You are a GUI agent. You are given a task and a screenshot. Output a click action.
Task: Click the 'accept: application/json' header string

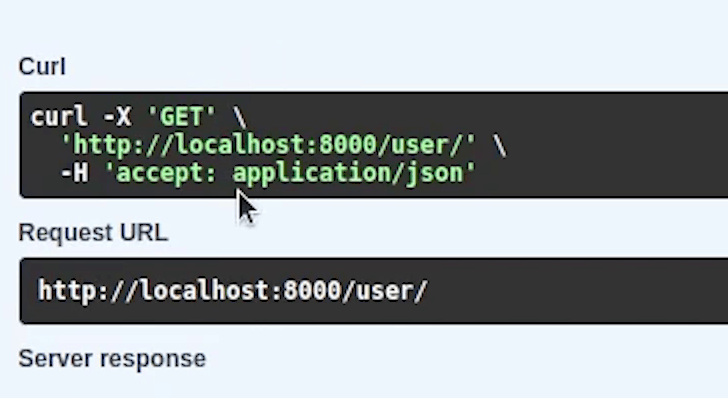click(x=291, y=174)
